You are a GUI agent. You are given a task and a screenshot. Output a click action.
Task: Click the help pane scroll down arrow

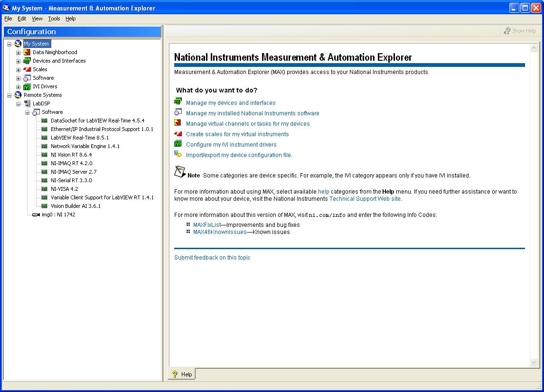click(x=534, y=363)
